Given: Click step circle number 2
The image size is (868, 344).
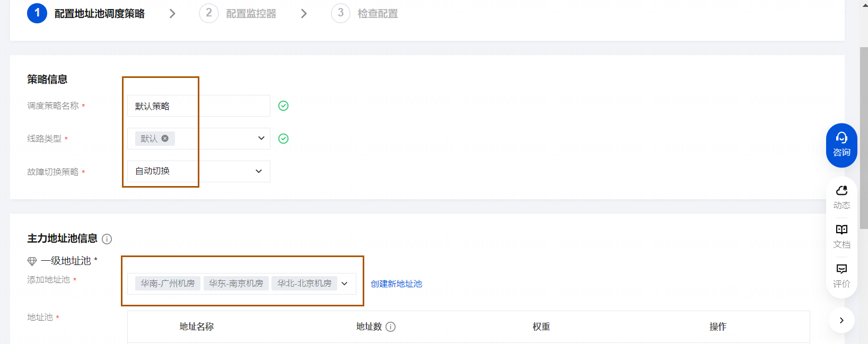Looking at the screenshot, I should (x=209, y=13).
